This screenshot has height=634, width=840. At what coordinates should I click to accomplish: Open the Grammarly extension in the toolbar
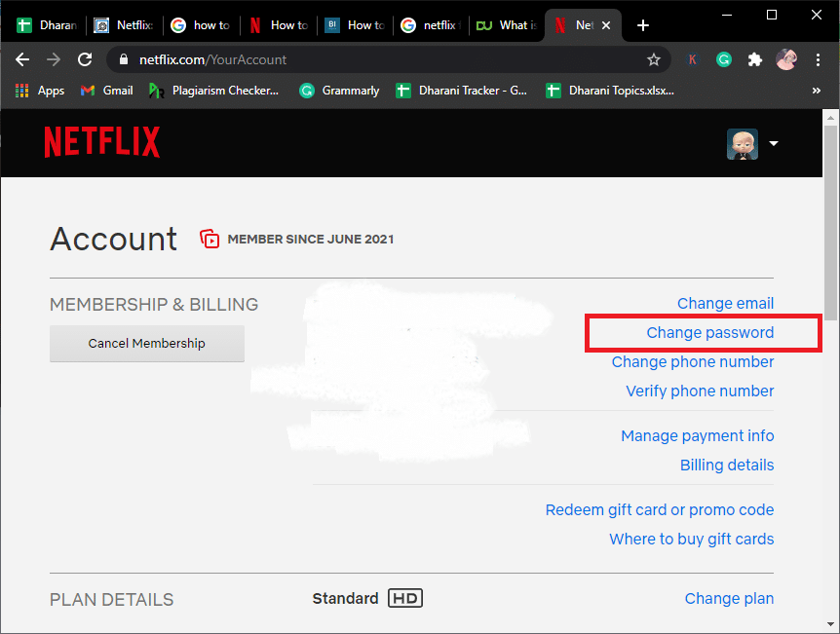point(724,59)
